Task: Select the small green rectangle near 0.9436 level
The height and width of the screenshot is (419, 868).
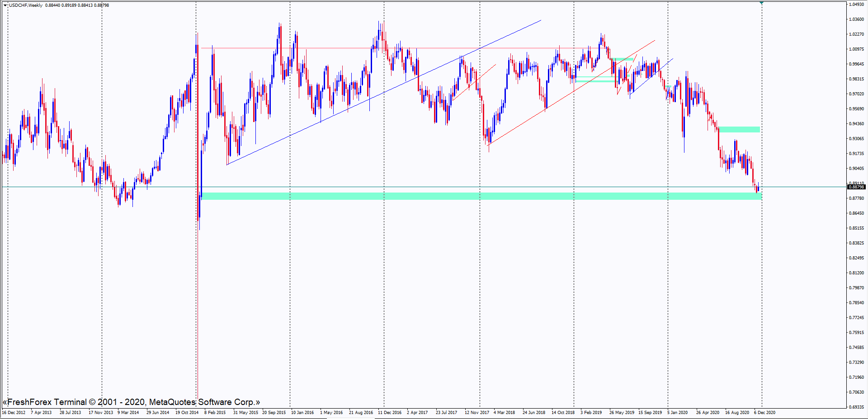Action: click(x=740, y=130)
